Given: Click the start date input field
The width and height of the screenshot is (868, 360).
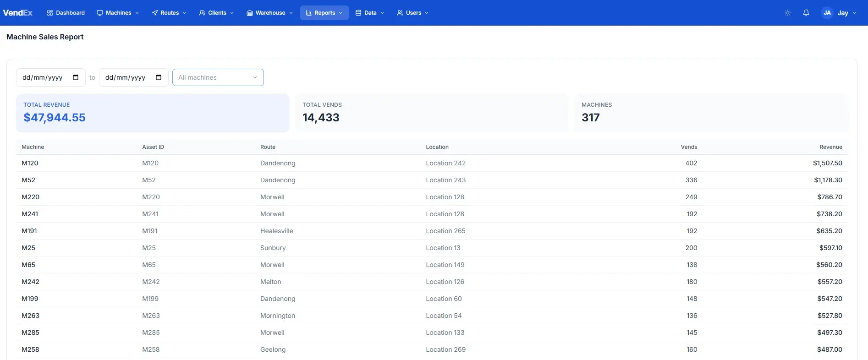Looking at the screenshot, I should pos(51,77).
